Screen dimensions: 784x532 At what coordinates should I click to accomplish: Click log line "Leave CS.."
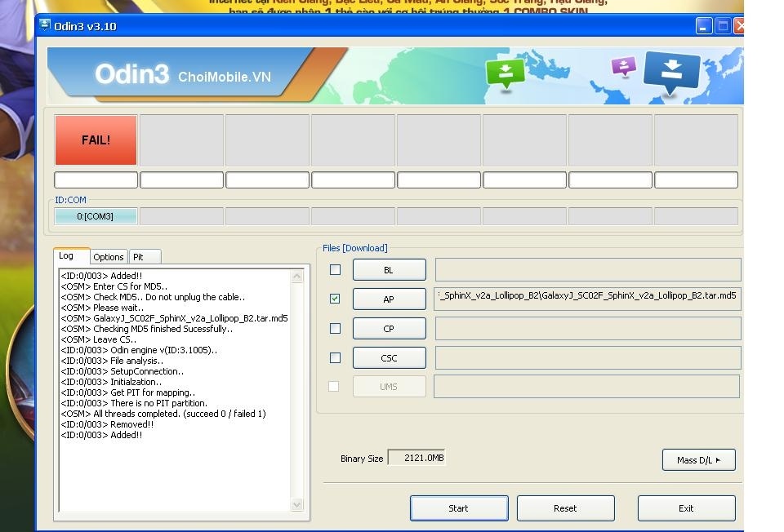(x=99, y=339)
